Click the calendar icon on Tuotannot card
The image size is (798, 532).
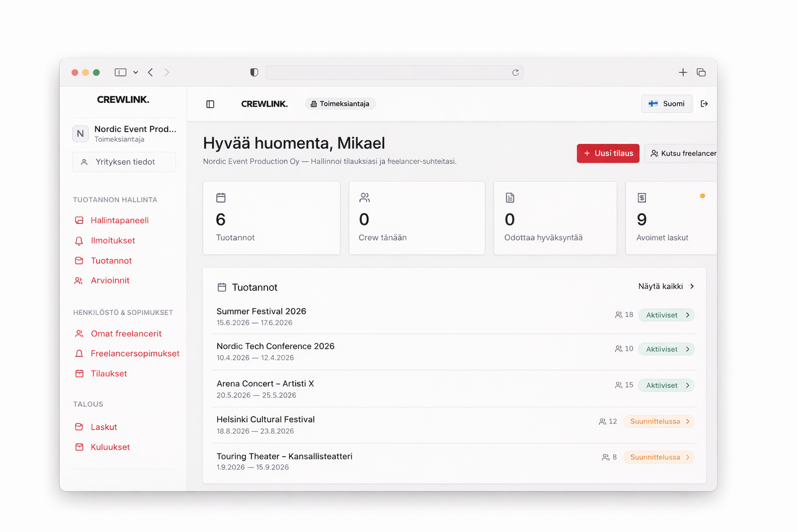tap(221, 198)
